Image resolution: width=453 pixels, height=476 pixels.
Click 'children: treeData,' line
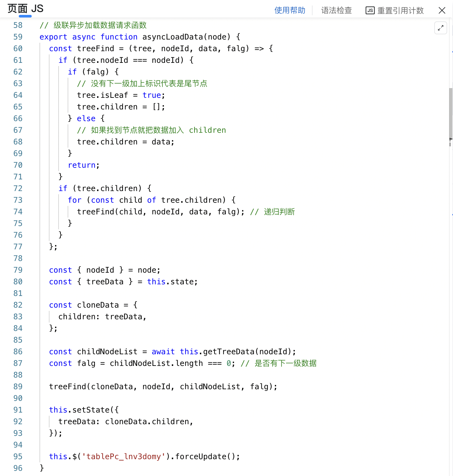click(102, 317)
